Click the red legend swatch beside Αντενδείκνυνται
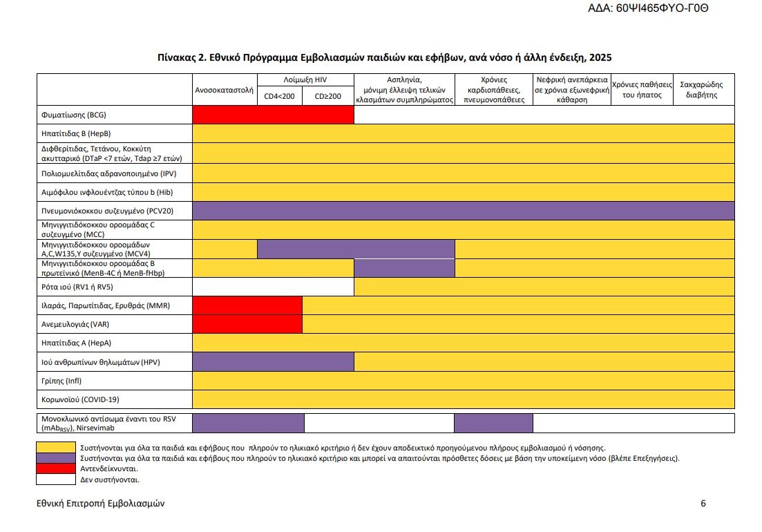 57,468
